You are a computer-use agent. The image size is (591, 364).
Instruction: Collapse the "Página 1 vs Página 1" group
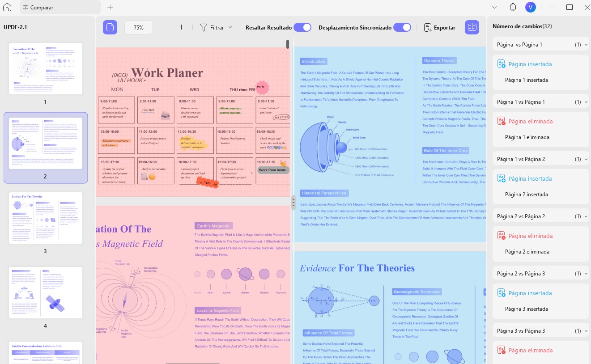click(586, 102)
